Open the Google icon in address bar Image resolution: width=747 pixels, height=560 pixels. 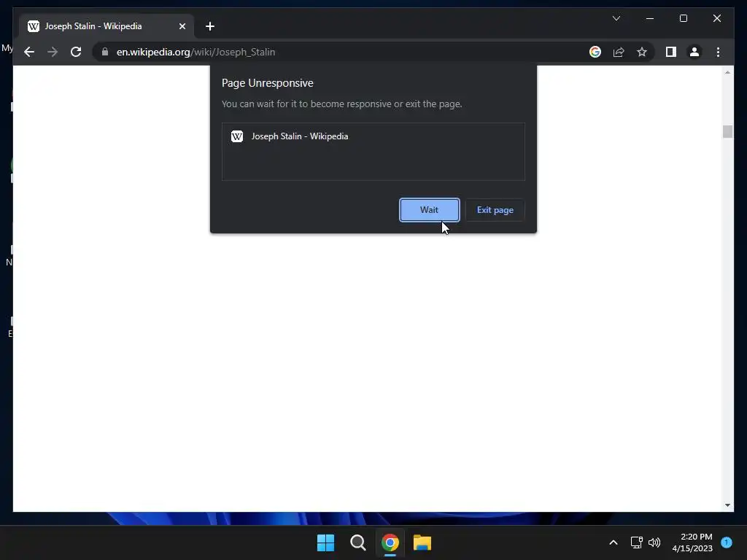pyautogui.click(x=595, y=52)
